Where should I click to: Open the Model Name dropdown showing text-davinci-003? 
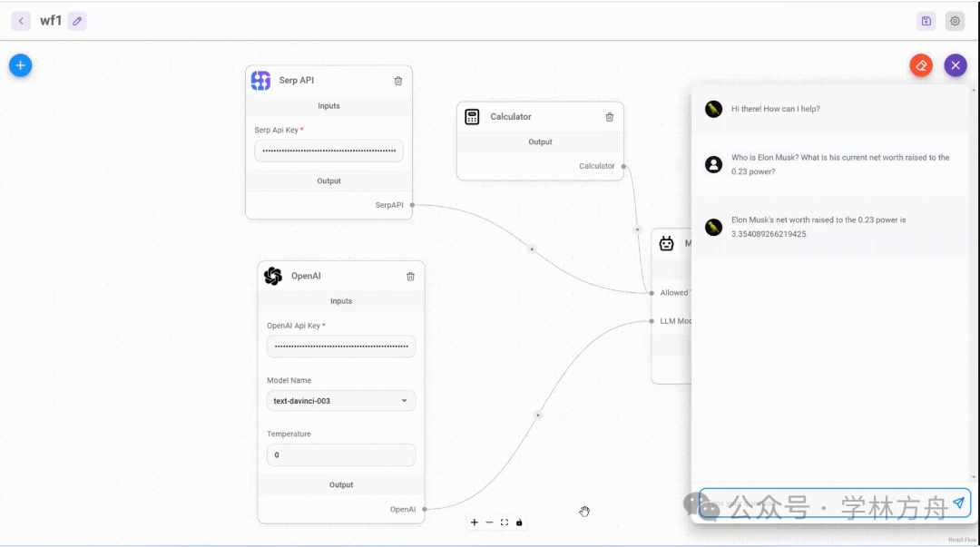point(341,401)
